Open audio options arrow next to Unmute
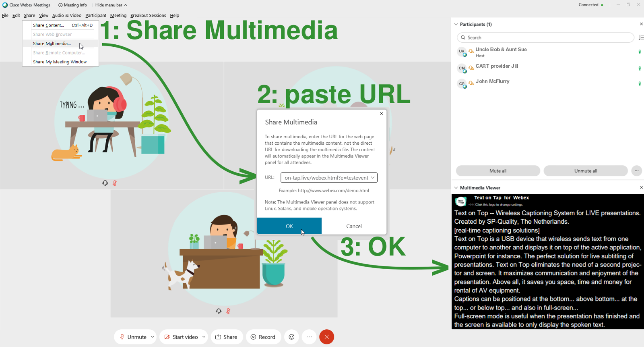 pyautogui.click(x=153, y=337)
